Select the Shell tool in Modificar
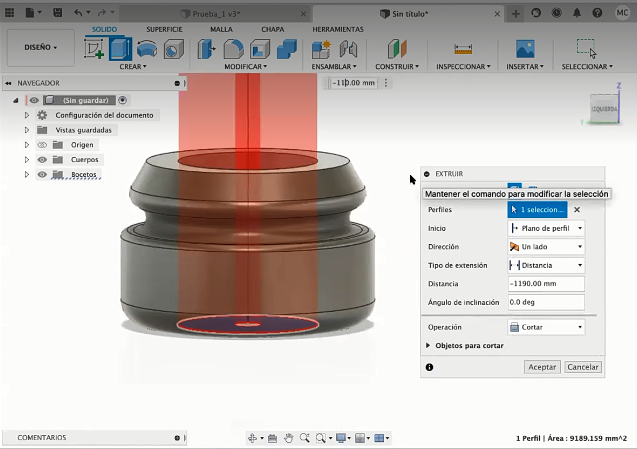This screenshot has width=637, height=449. pos(260,49)
